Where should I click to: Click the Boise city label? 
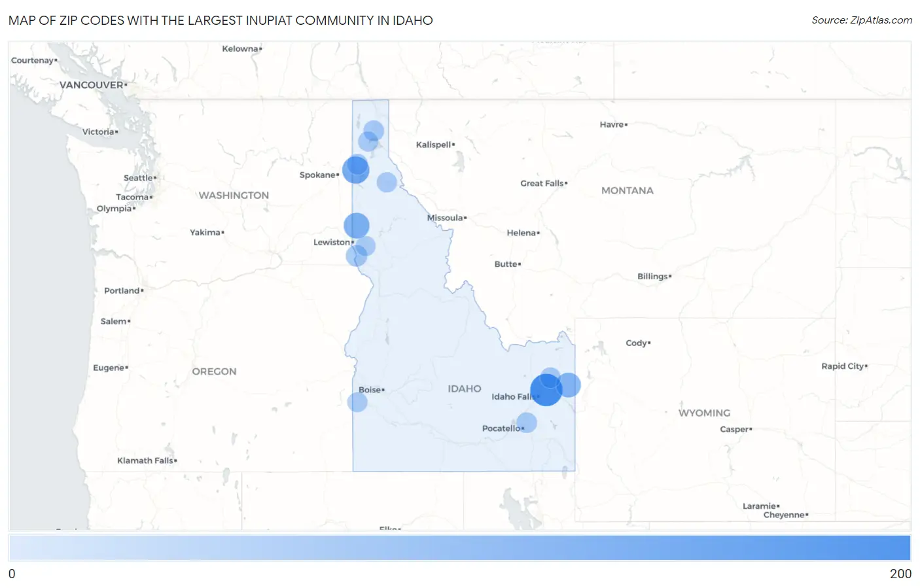pyautogui.click(x=370, y=390)
